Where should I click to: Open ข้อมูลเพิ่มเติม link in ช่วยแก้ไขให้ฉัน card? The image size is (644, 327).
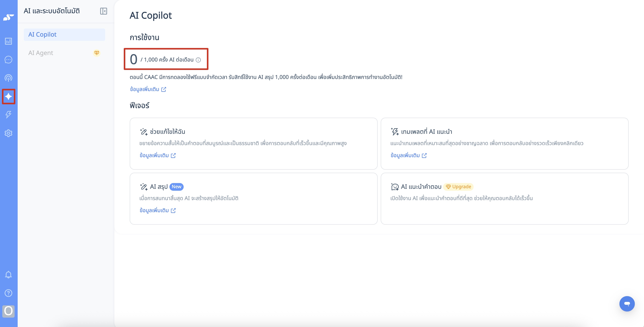(x=158, y=155)
